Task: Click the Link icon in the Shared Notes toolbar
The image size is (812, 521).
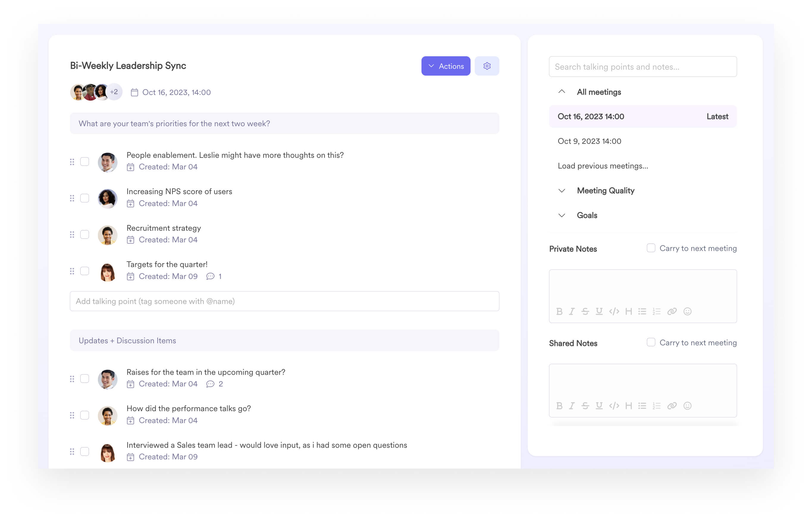Action: (672, 405)
